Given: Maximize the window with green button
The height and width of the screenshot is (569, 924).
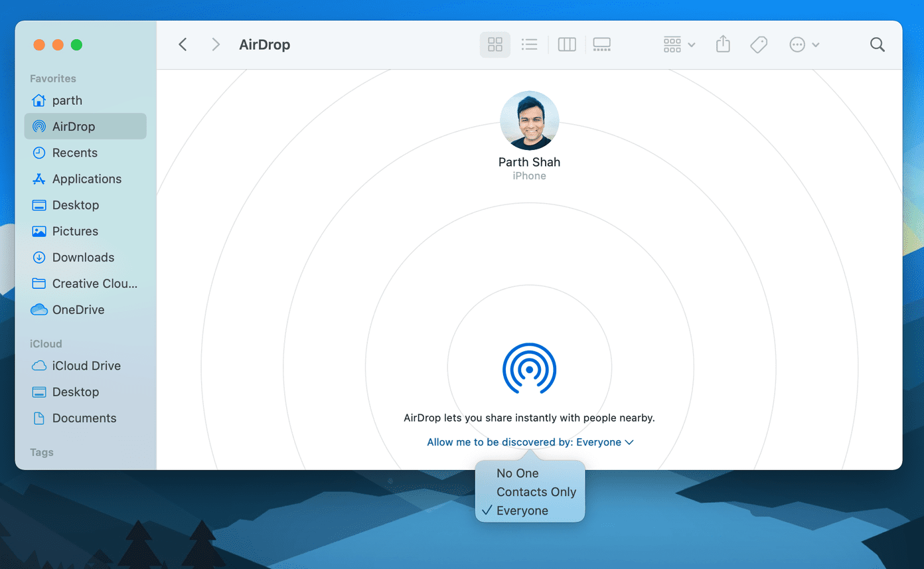Looking at the screenshot, I should tap(76, 44).
